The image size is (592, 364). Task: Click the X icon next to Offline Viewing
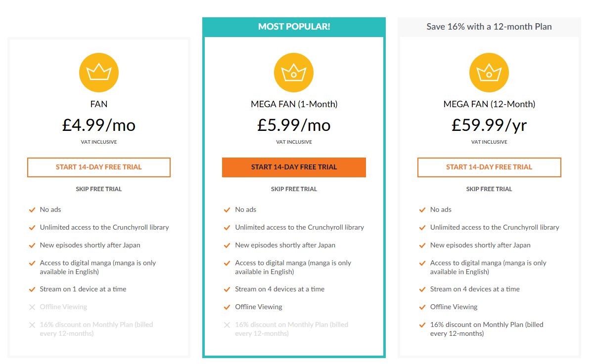click(x=31, y=307)
